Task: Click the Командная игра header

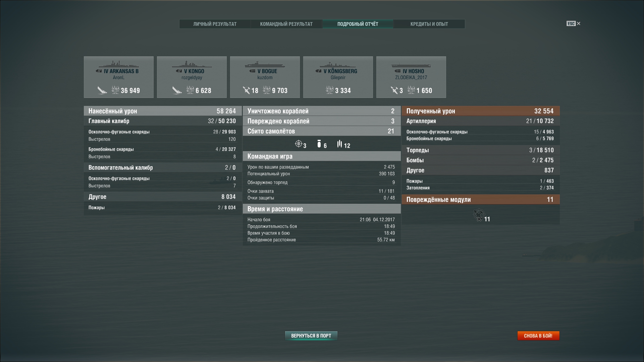Action: point(322,156)
